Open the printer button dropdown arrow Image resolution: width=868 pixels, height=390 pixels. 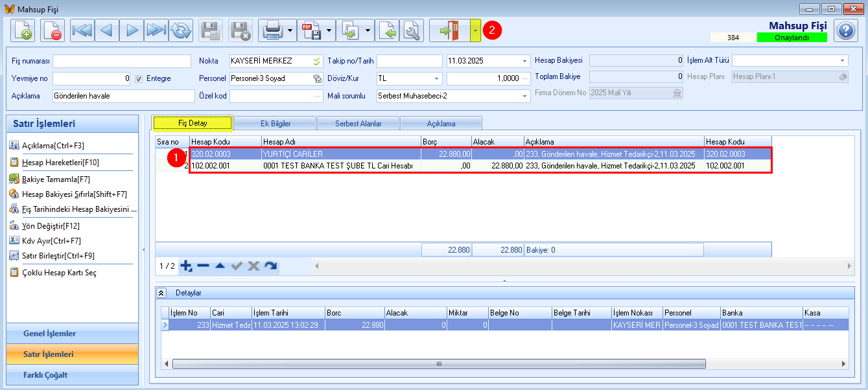(x=290, y=30)
